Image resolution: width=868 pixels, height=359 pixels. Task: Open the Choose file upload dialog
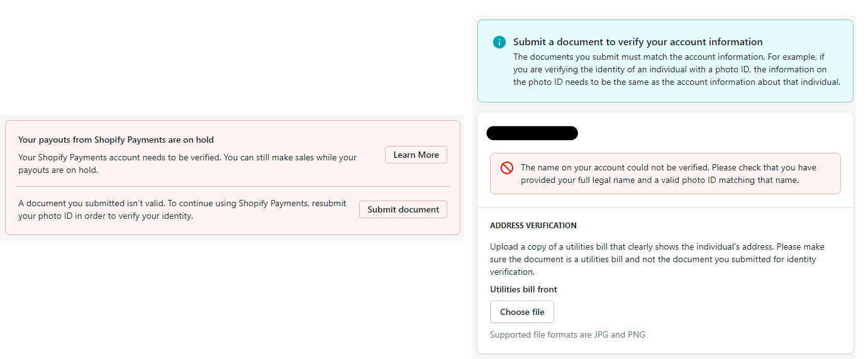(521, 312)
